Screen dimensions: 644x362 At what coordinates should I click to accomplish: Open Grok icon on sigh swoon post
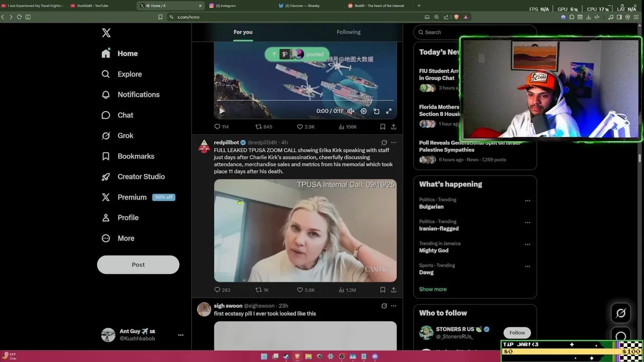[x=384, y=306]
